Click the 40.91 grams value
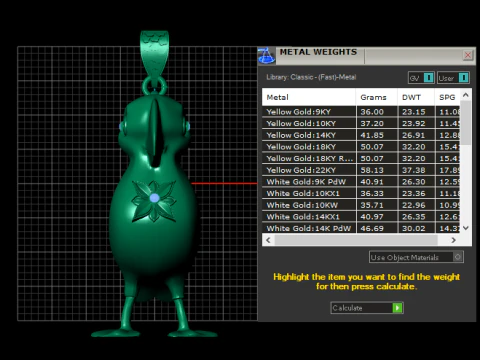 [372, 182]
